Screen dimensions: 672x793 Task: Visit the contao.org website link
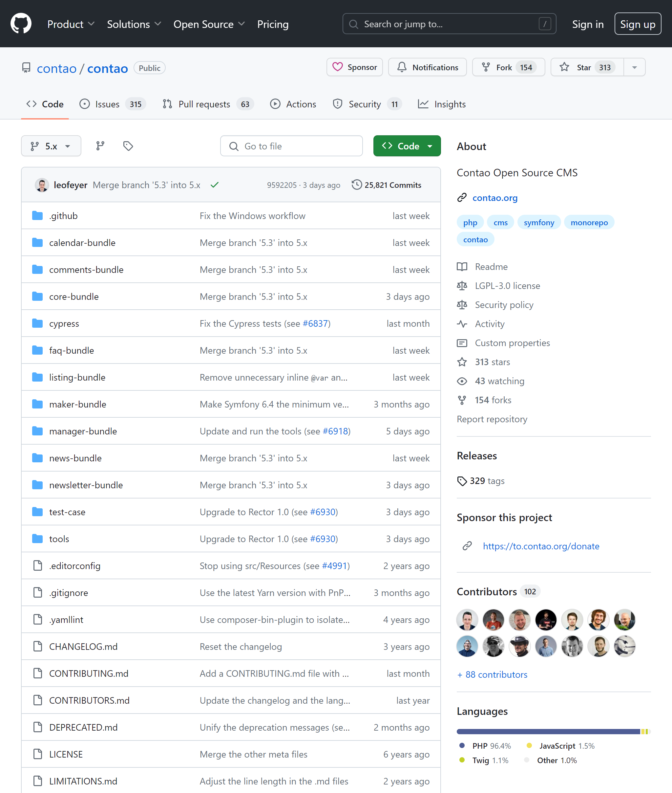tap(495, 198)
